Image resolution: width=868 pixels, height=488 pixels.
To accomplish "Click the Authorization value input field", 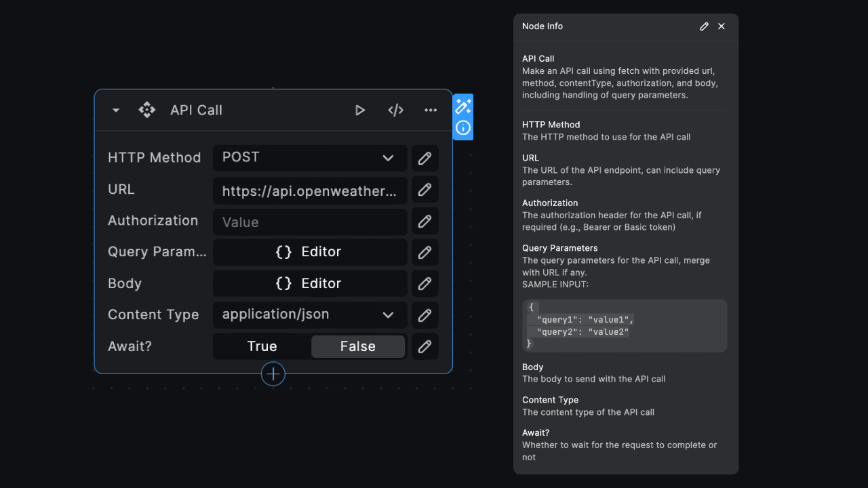I will (310, 222).
